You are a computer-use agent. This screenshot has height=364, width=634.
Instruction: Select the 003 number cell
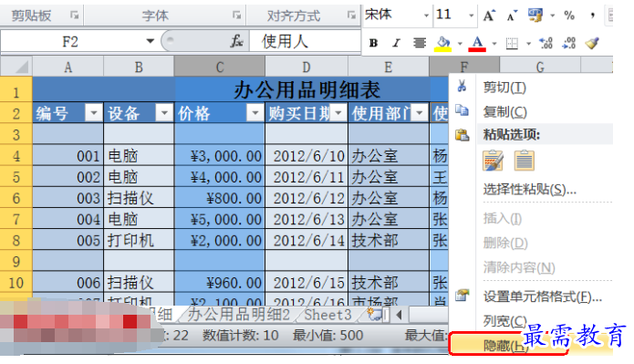(68, 198)
